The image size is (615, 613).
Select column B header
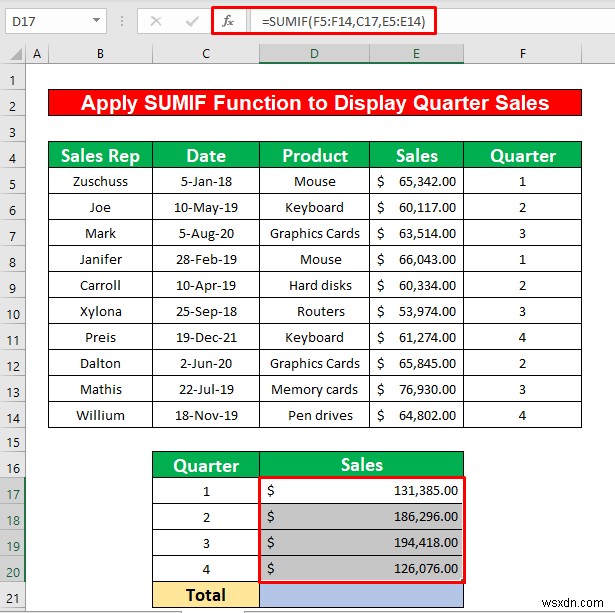pyautogui.click(x=100, y=54)
